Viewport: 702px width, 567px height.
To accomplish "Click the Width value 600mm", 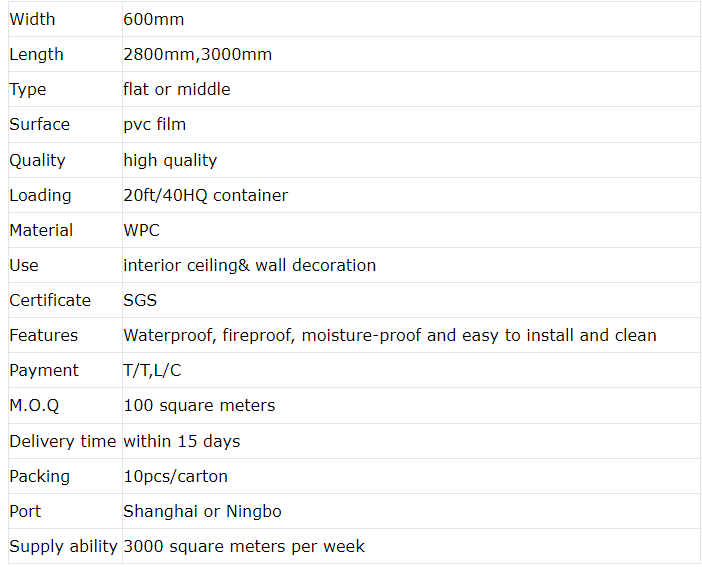I will pos(154,19).
